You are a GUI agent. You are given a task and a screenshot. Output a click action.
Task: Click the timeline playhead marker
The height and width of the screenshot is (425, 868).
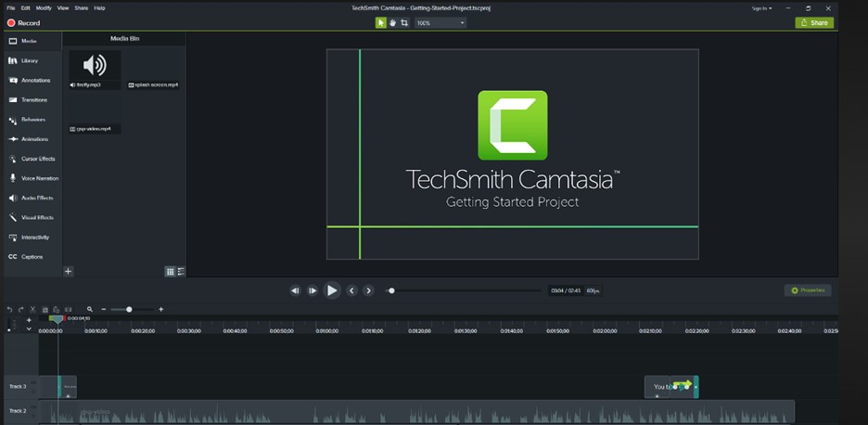pyautogui.click(x=57, y=319)
